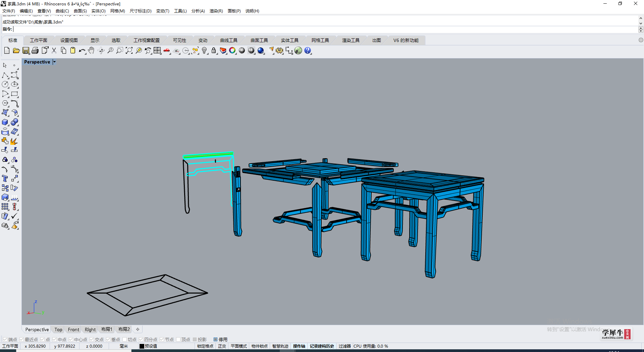Open the 实体(O) menu
The height and width of the screenshot is (352, 644).
(x=99, y=11)
